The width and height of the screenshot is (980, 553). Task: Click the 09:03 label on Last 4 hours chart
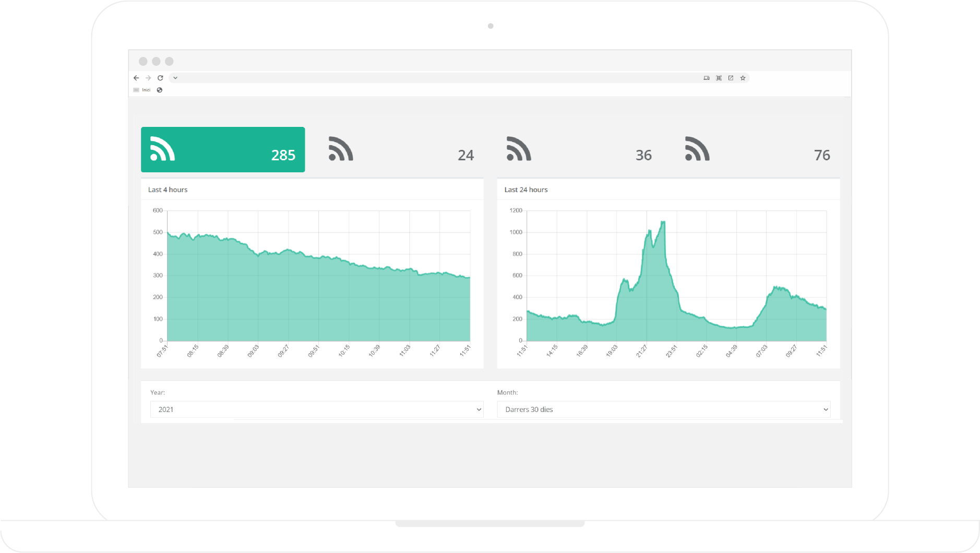click(253, 351)
